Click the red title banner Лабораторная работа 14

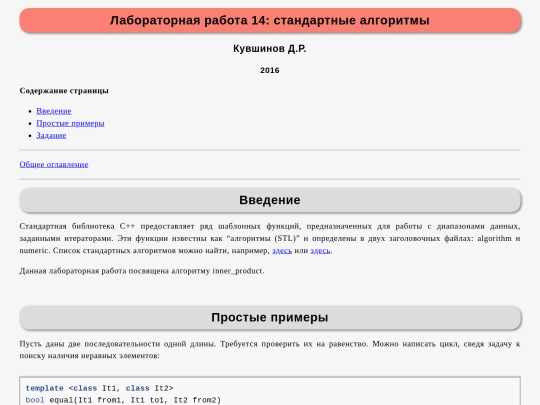270,20
